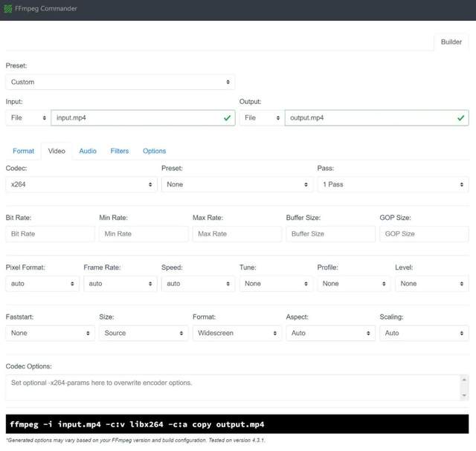Open the Input type File dropdown
The height and width of the screenshot is (451, 476).
coord(28,118)
